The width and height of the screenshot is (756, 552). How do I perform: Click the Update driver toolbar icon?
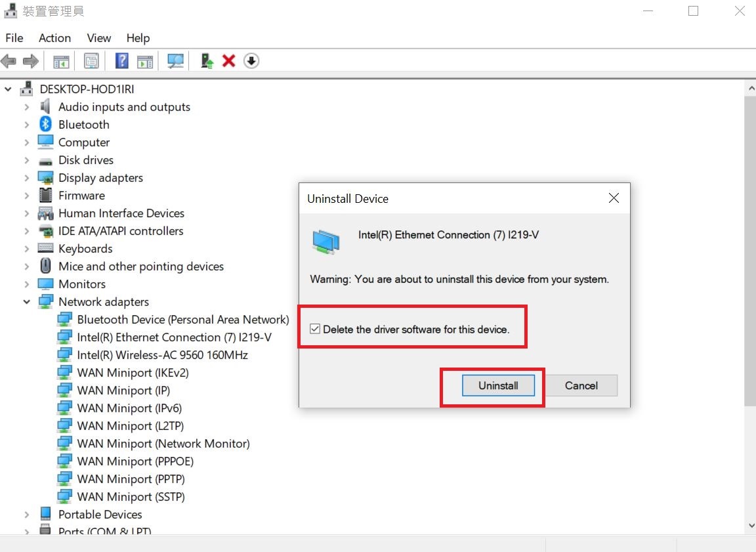coord(207,61)
